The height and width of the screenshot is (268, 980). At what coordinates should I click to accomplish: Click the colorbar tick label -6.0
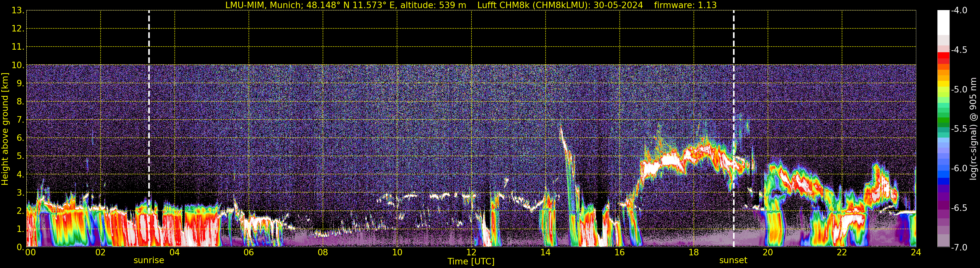[959, 168]
